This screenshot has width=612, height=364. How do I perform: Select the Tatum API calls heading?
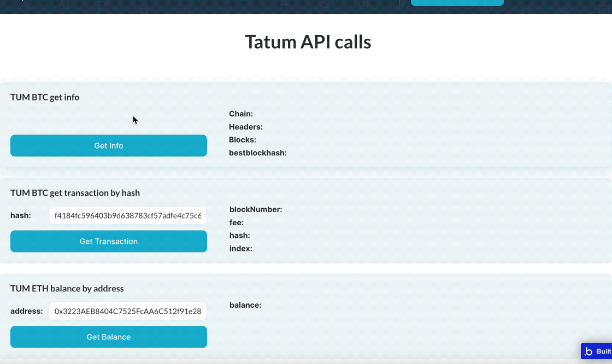[x=308, y=42]
